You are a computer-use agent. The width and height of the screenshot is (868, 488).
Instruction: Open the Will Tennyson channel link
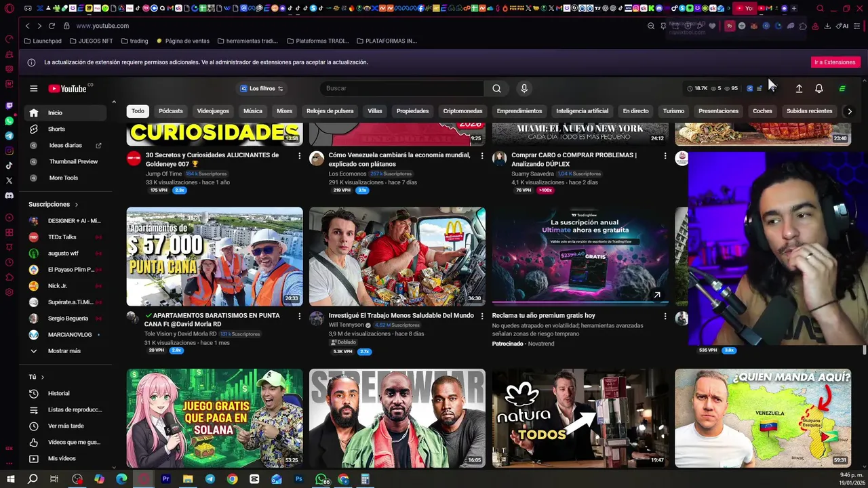coord(346,325)
